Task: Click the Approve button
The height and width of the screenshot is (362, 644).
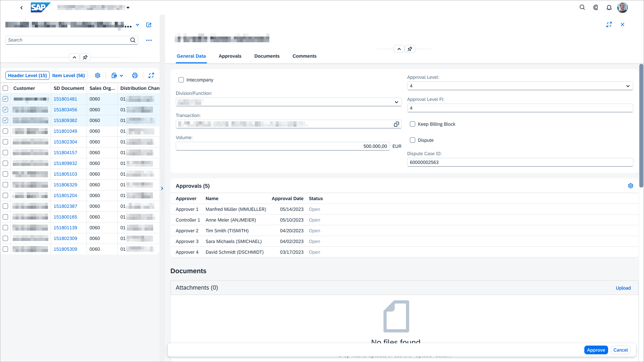Action: pos(596,350)
